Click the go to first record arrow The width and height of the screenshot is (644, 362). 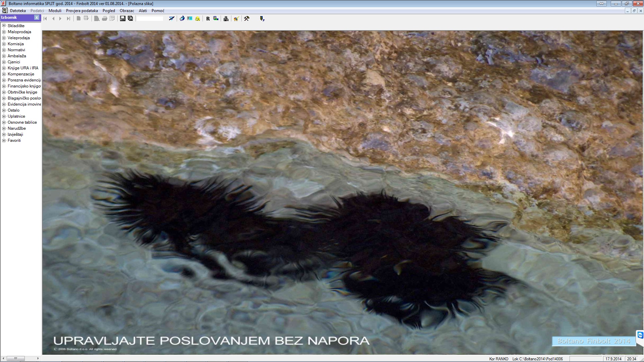46,19
